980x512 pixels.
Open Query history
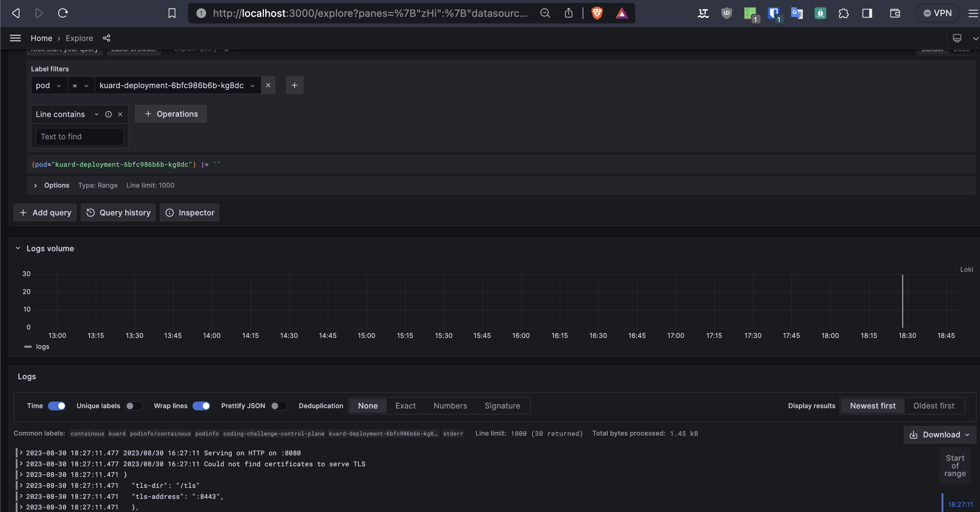click(118, 212)
